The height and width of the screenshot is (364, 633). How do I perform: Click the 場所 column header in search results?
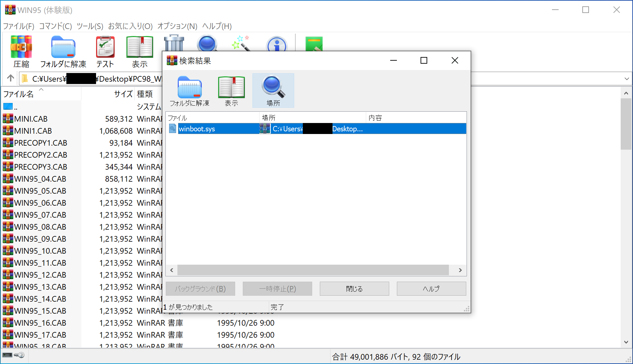click(312, 118)
